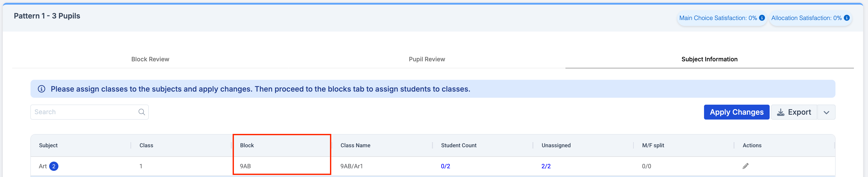This screenshot has height=177, width=868.
Task: Click info icon beside Main Choice Satisfaction
Action: point(762,18)
